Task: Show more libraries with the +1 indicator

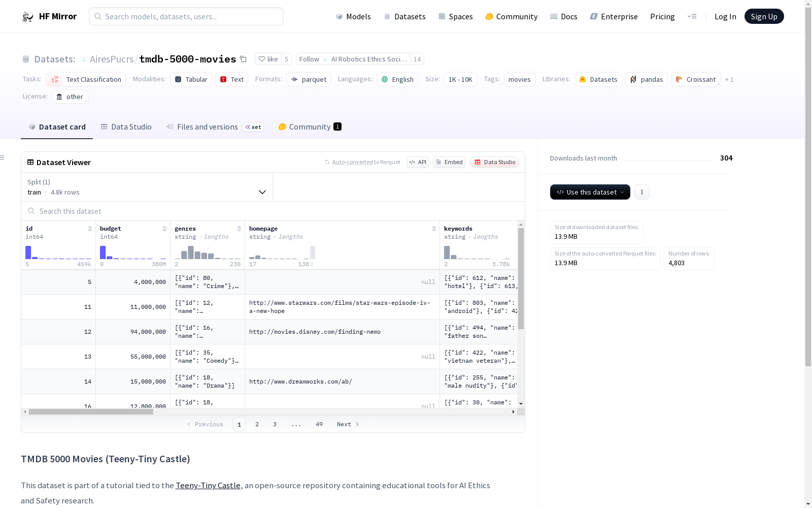Action: [x=729, y=79]
